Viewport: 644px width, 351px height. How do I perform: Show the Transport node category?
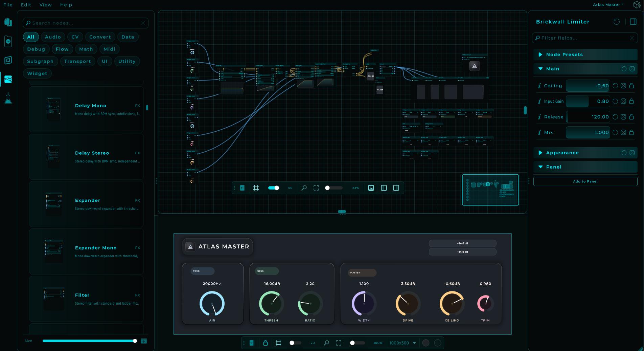click(77, 61)
